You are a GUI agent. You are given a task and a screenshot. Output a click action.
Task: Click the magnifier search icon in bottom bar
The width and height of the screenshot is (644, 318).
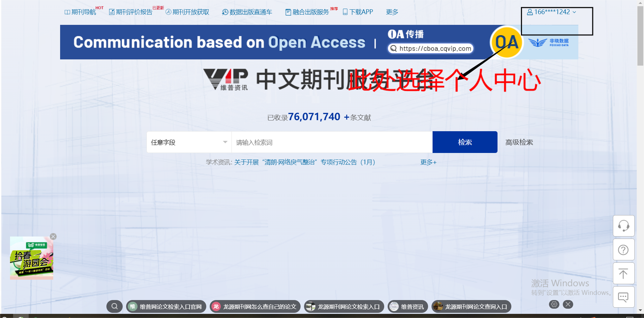pos(114,306)
